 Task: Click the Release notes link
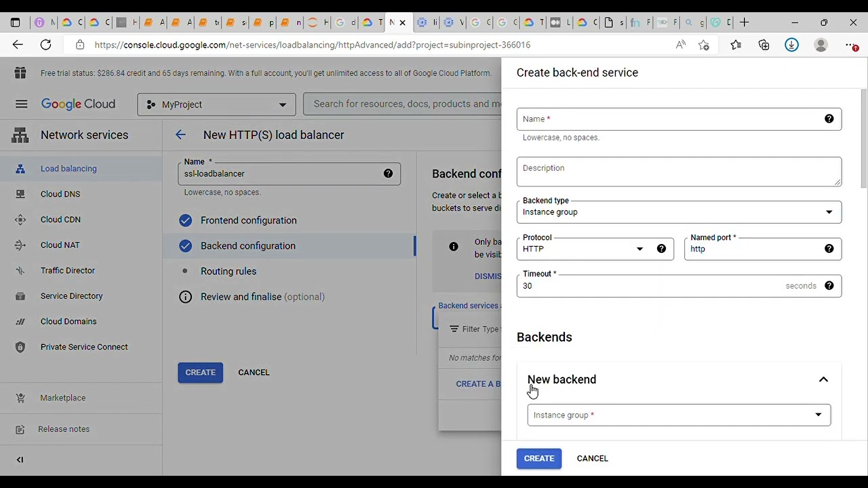pos(64,429)
